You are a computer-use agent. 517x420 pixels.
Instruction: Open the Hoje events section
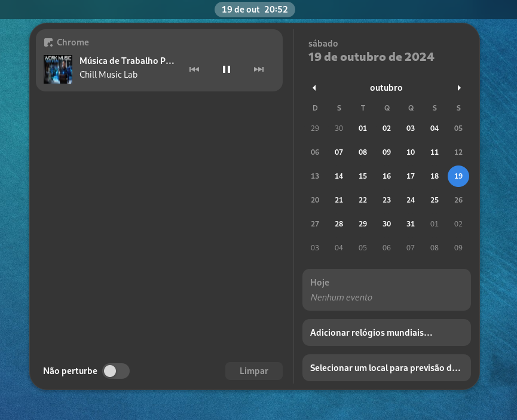click(387, 290)
